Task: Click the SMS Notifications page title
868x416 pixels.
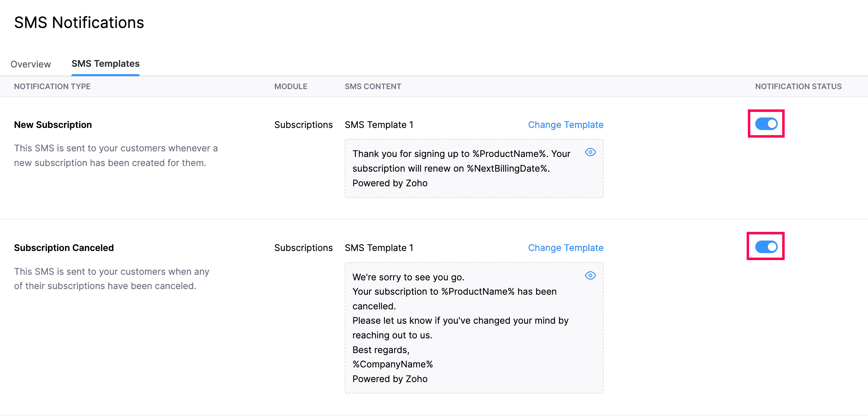Action: (x=79, y=22)
